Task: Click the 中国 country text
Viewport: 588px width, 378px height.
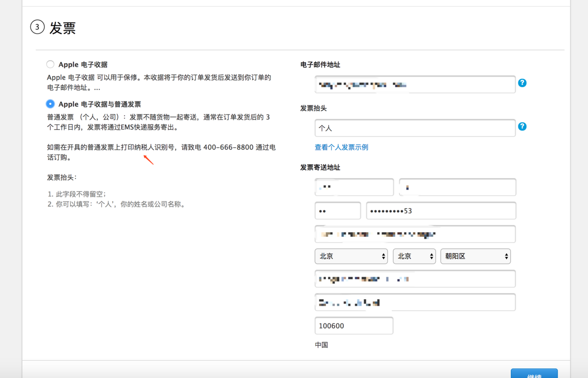Action: coord(322,345)
